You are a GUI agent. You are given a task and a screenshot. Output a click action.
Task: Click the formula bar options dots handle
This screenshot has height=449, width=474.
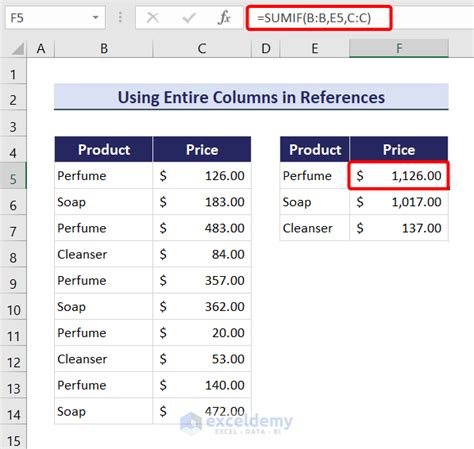pos(120,17)
